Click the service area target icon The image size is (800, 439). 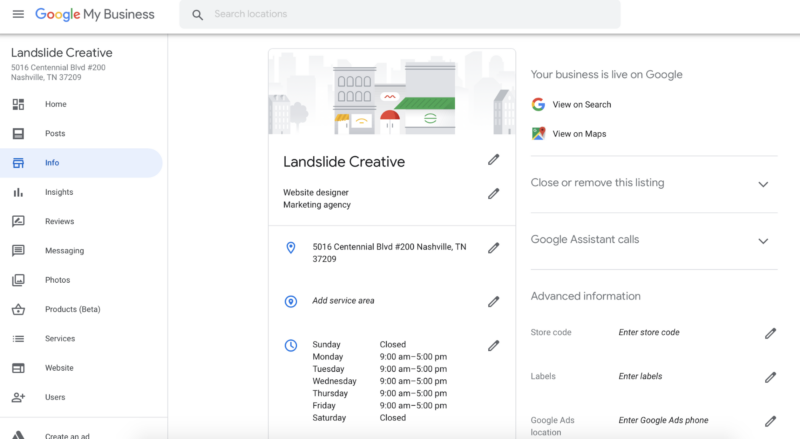(291, 302)
